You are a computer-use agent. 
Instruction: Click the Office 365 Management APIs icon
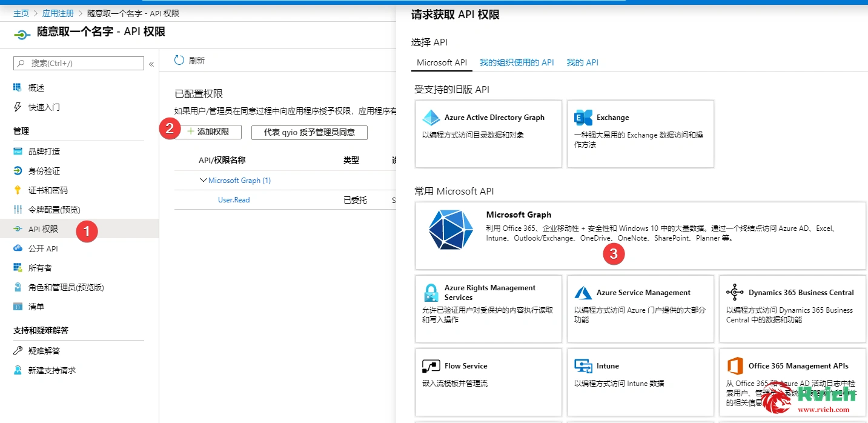[735, 366]
